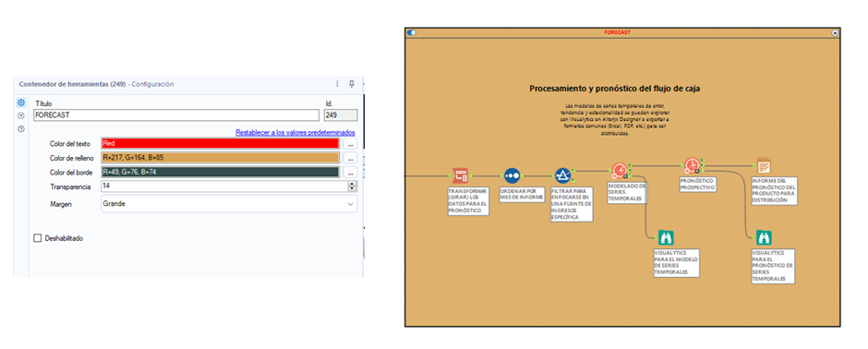Select the Filter tool icon
Screen dimensions: 868x349
click(x=563, y=175)
